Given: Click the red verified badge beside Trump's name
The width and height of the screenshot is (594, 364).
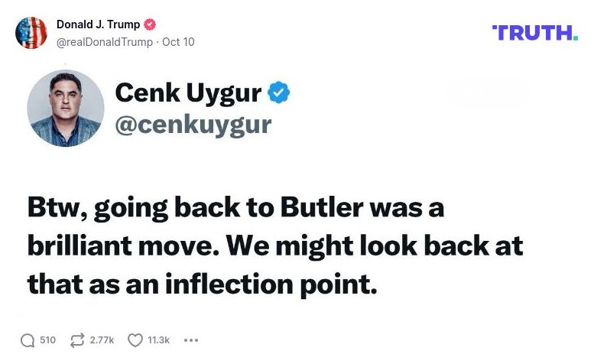Looking at the screenshot, I should (x=150, y=24).
